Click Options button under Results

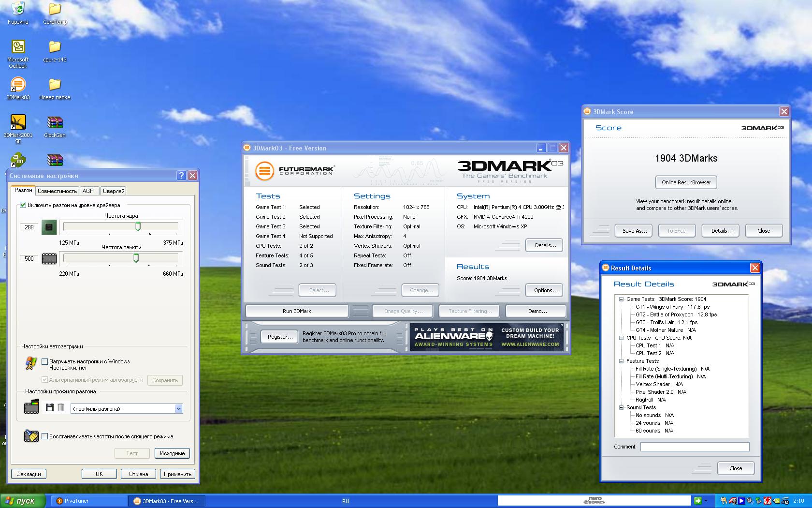click(x=545, y=290)
